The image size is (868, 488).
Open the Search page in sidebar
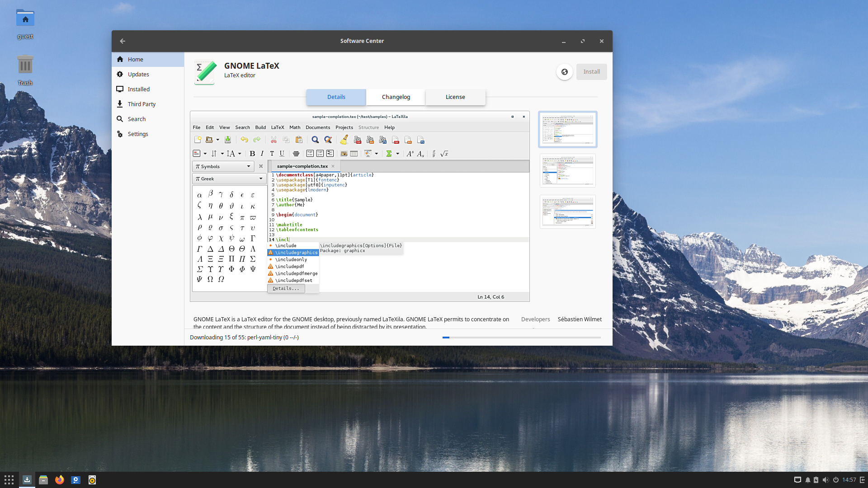click(148, 119)
